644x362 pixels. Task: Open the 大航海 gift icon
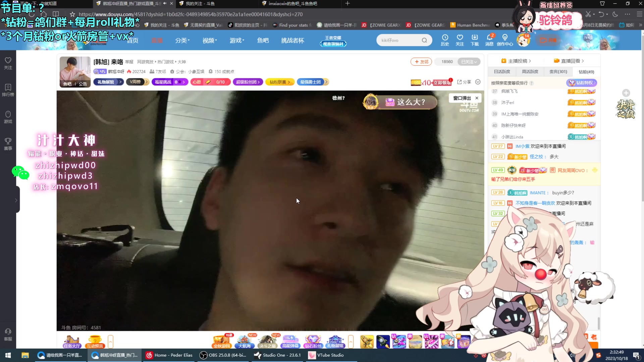coord(245,342)
